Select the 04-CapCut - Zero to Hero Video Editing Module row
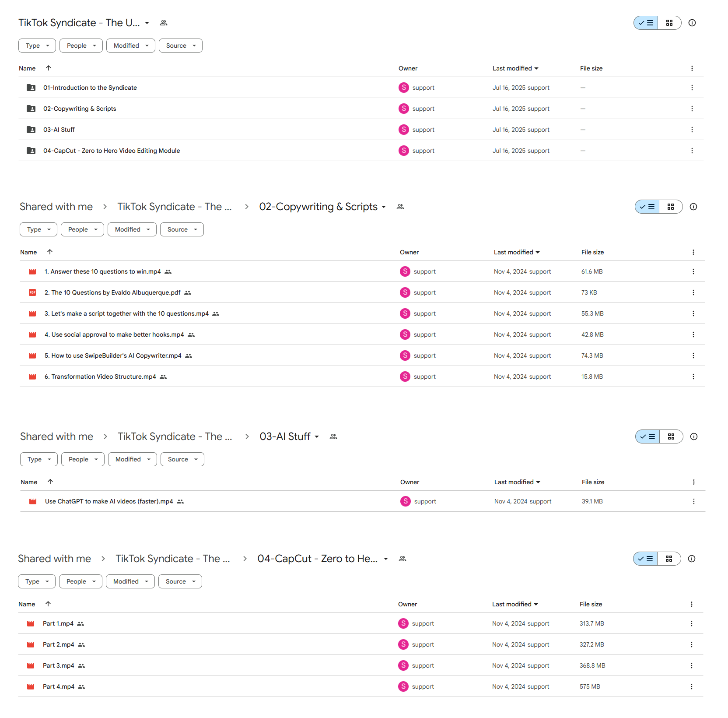The width and height of the screenshot is (728, 718). click(361, 151)
